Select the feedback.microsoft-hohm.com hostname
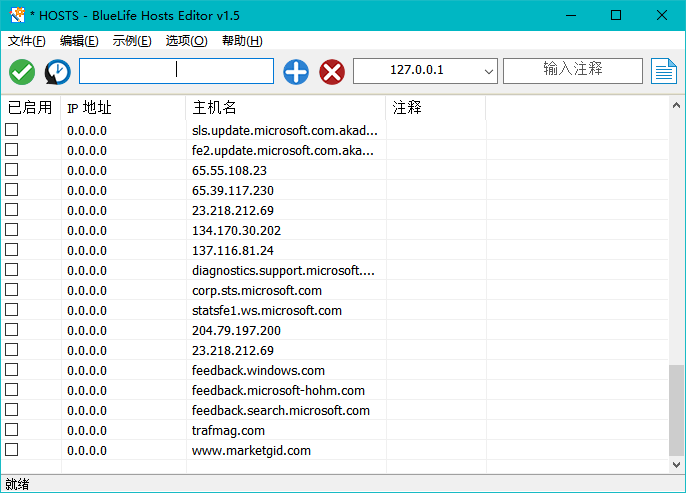The height and width of the screenshot is (493, 686). pos(278,391)
